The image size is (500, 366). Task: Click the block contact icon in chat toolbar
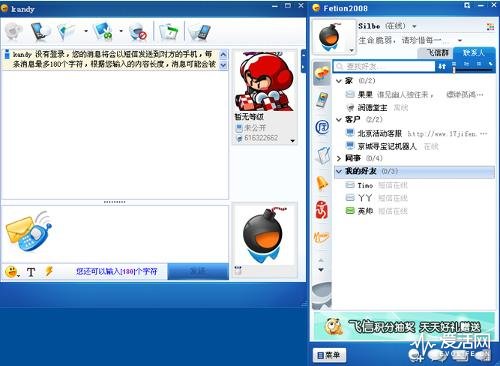(139, 32)
